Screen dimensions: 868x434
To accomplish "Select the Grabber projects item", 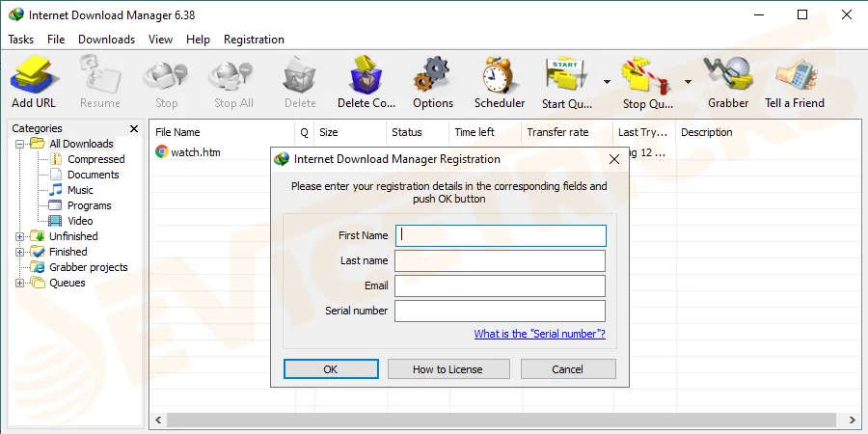I will 89,267.
